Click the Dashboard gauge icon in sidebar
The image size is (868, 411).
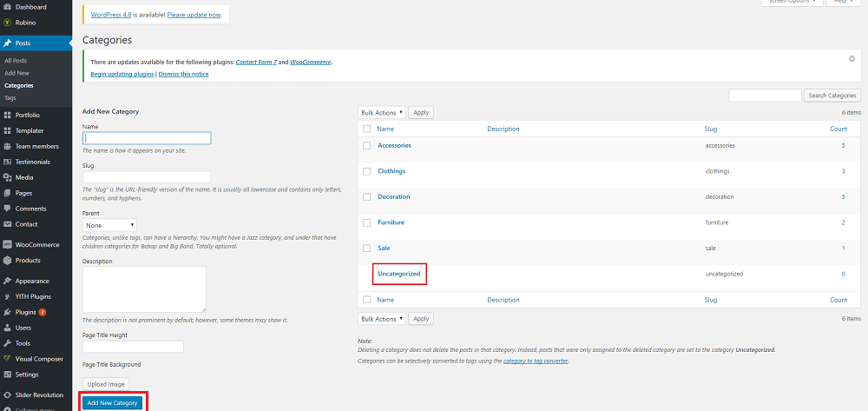coord(7,7)
